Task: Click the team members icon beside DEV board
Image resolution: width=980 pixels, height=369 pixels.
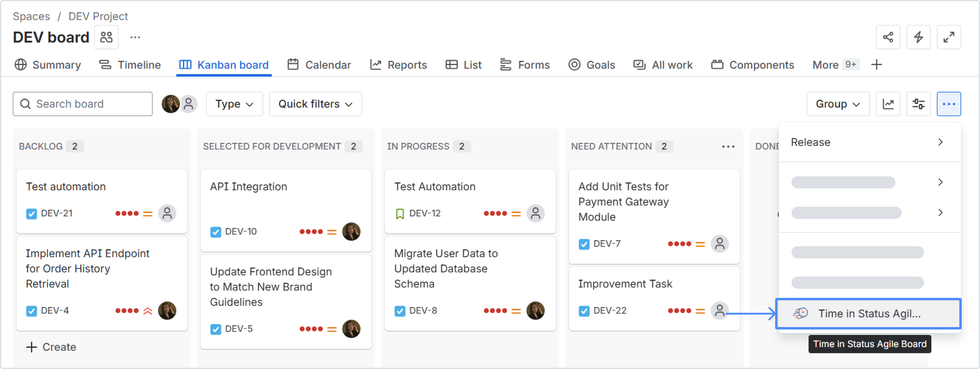Action: [x=106, y=37]
